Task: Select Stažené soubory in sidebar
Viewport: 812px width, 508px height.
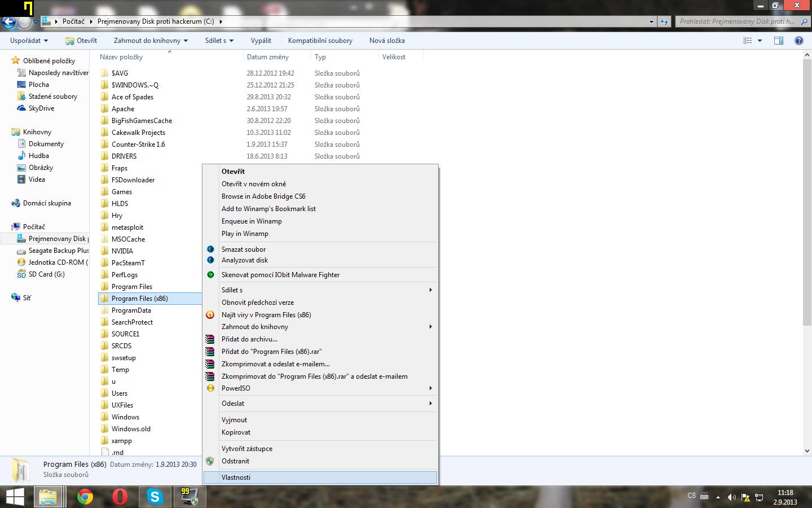Action: click(47, 97)
